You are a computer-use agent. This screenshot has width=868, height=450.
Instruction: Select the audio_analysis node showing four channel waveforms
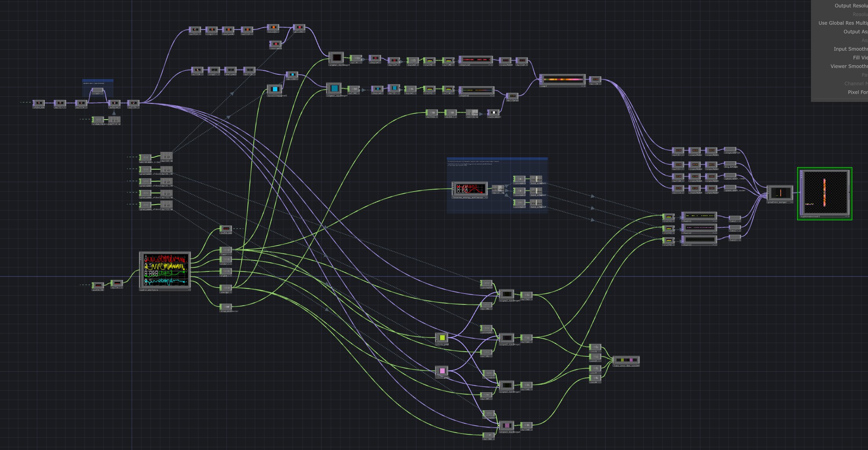click(165, 271)
